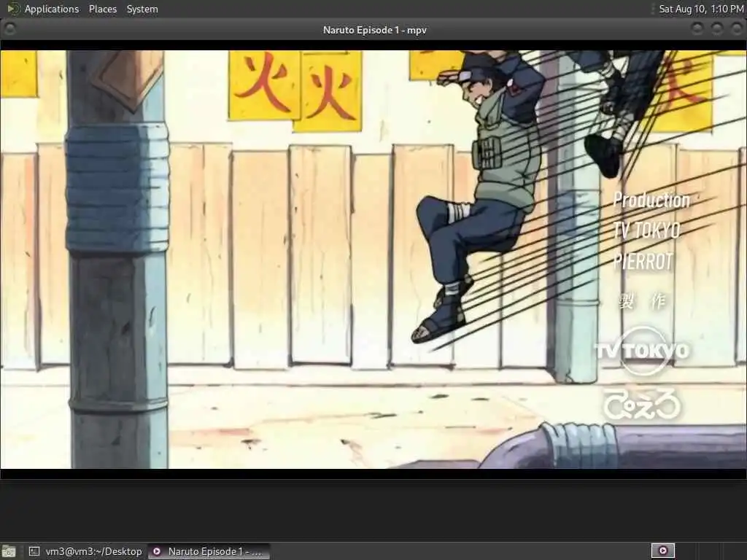Select the Naruto Episode 1 taskbar entry
The image size is (747, 560).
click(209, 551)
